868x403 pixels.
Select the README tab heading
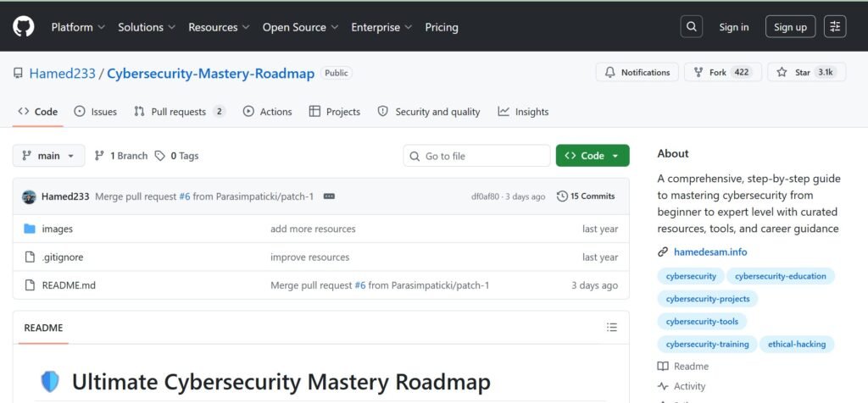tap(43, 328)
